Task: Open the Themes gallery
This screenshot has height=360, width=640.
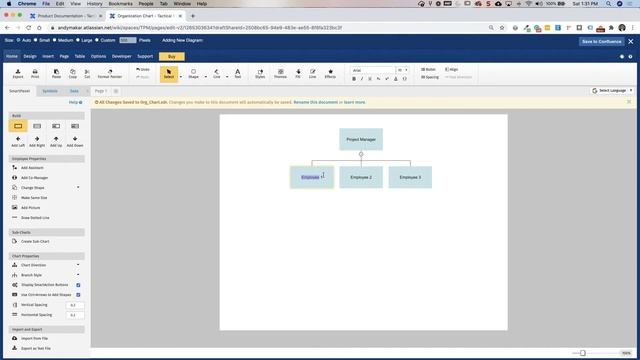Action: pyautogui.click(x=280, y=73)
